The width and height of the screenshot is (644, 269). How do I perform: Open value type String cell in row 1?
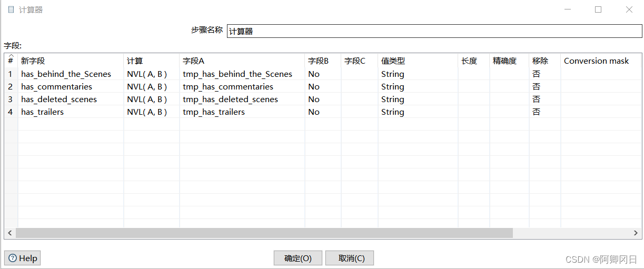click(x=393, y=74)
